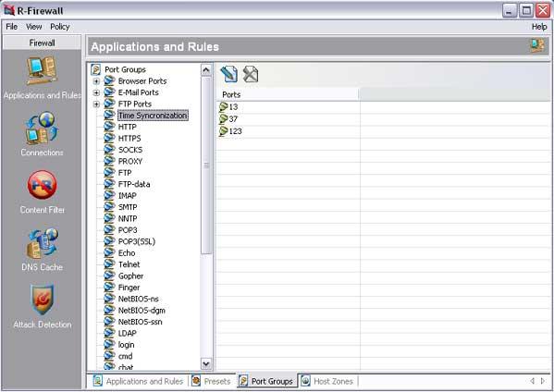This screenshot has height=392, width=554.
Task: Select the NetBIOS-dgm tree item
Action: [142, 311]
